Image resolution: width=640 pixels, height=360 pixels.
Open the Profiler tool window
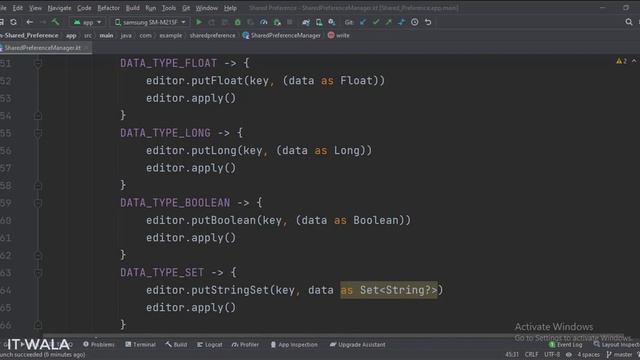click(x=245, y=344)
